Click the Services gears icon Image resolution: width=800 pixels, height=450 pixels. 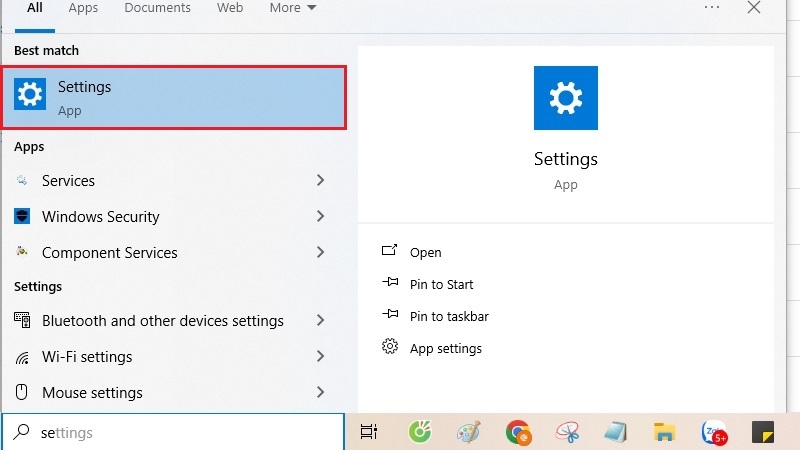coord(22,180)
